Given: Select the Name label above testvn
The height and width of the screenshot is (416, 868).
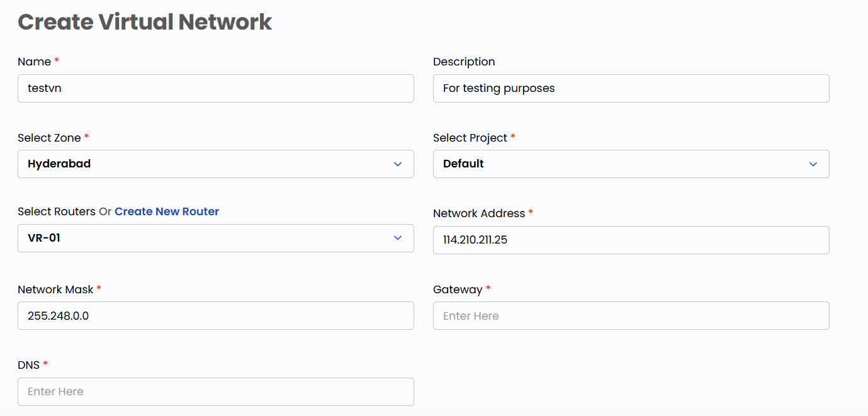Looking at the screenshot, I should (33, 61).
